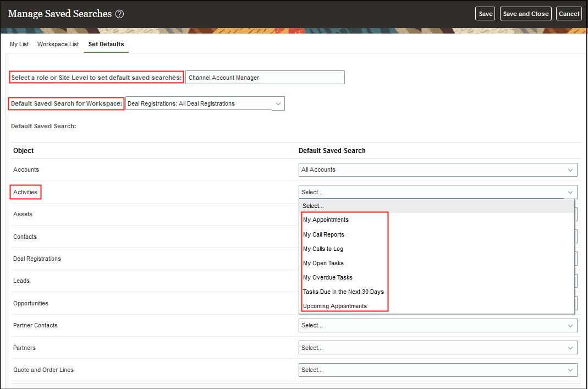Open the help icon next to title

pyautogui.click(x=119, y=14)
